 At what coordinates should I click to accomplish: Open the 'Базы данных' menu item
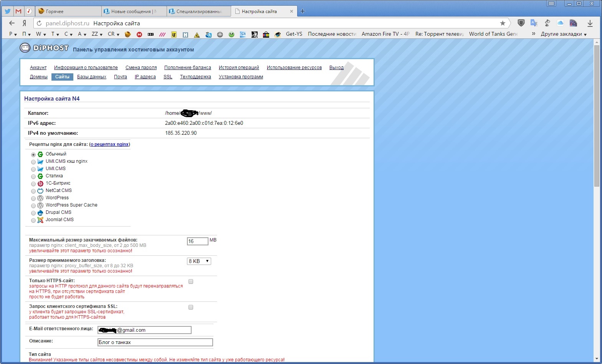pyautogui.click(x=91, y=77)
